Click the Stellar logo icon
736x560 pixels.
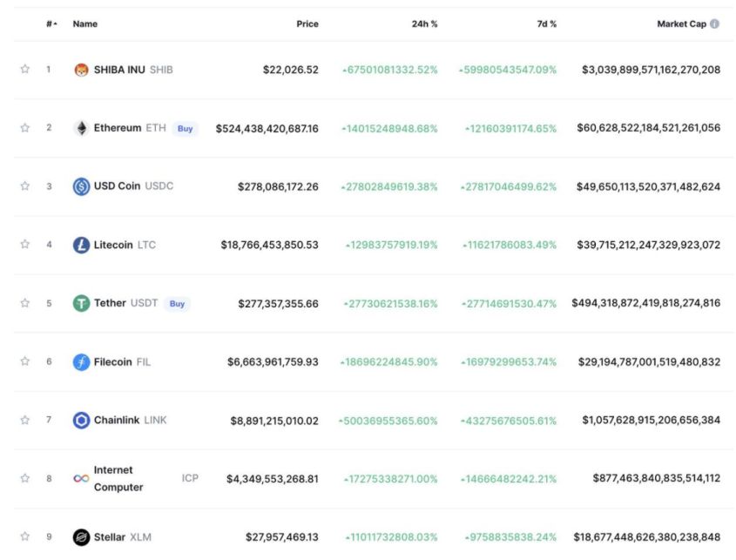click(81, 537)
